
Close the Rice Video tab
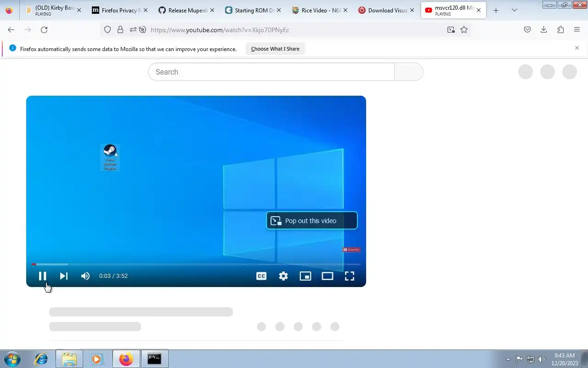point(345,10)
